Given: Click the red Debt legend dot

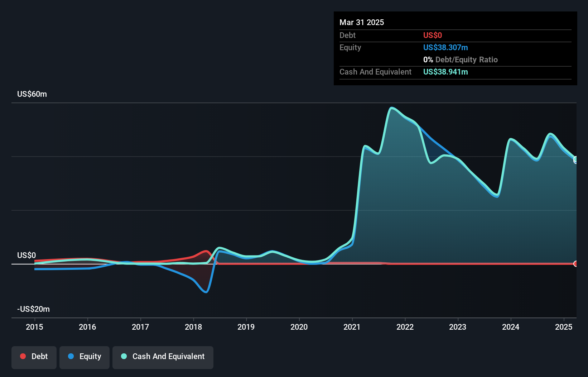Looking at the screenshot, I should click(23, 356).
